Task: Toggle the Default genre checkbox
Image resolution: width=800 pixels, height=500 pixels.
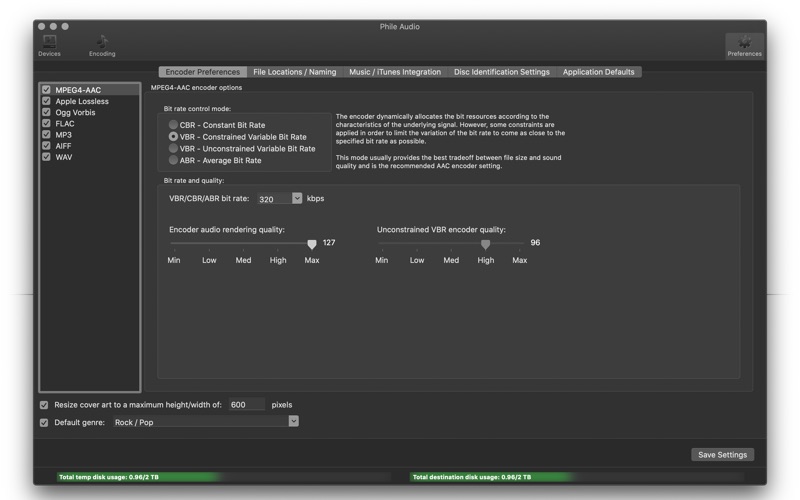Action: pos(44,422)
